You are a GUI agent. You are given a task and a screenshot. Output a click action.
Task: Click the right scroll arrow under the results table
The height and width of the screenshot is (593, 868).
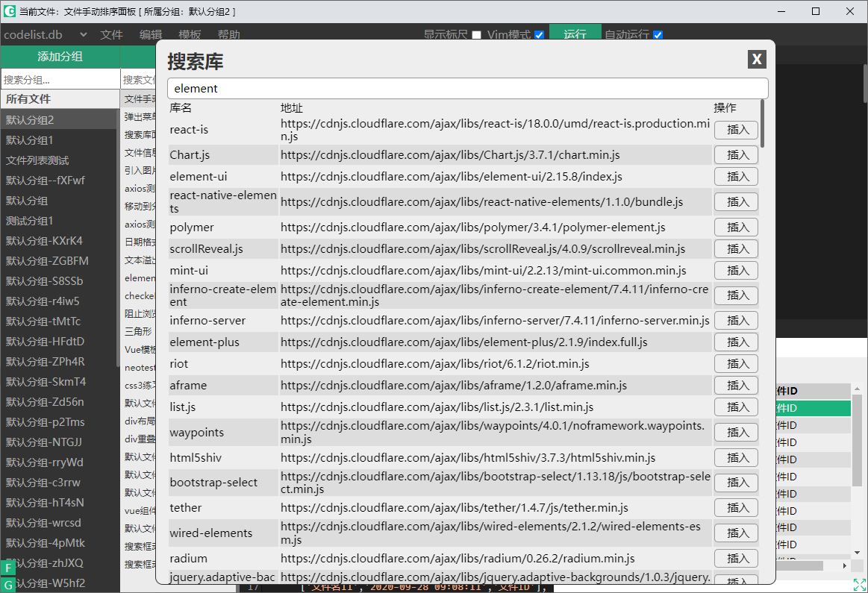point(845,565)
